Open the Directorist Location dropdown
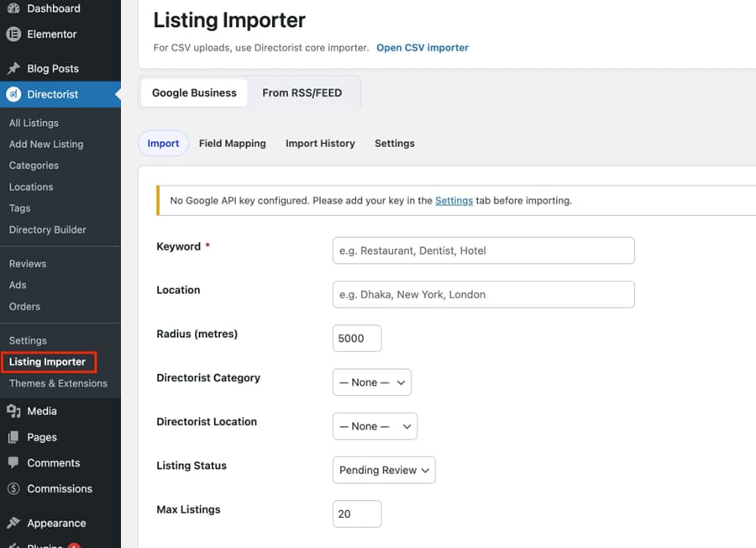756x548 pixels. (375, 426)
